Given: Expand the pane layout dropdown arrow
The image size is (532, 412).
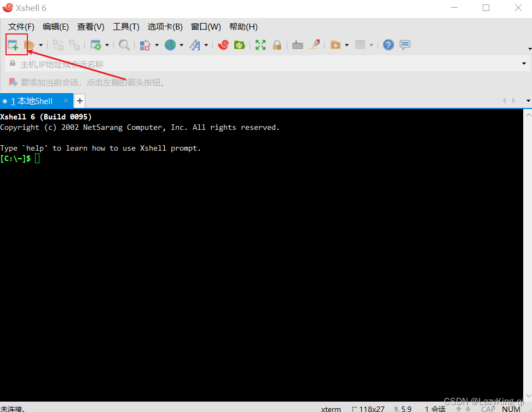Looking at the screenshot, I should point(371,45).
